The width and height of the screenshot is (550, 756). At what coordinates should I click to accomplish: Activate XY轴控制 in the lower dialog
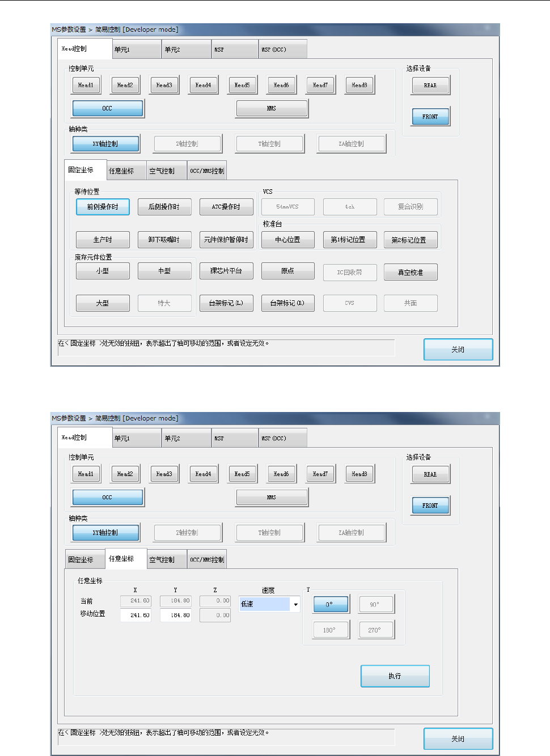(x=106, y=533)
